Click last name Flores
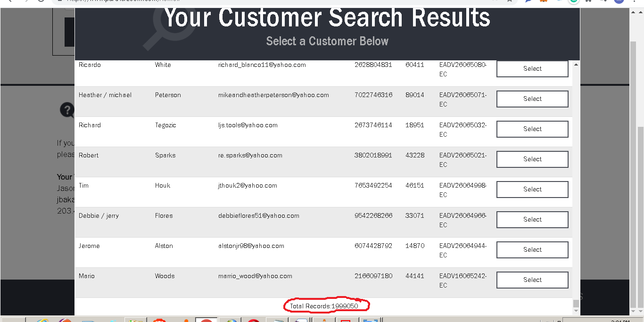The width and height of the screenshot is (644, 322). [164, 216]
